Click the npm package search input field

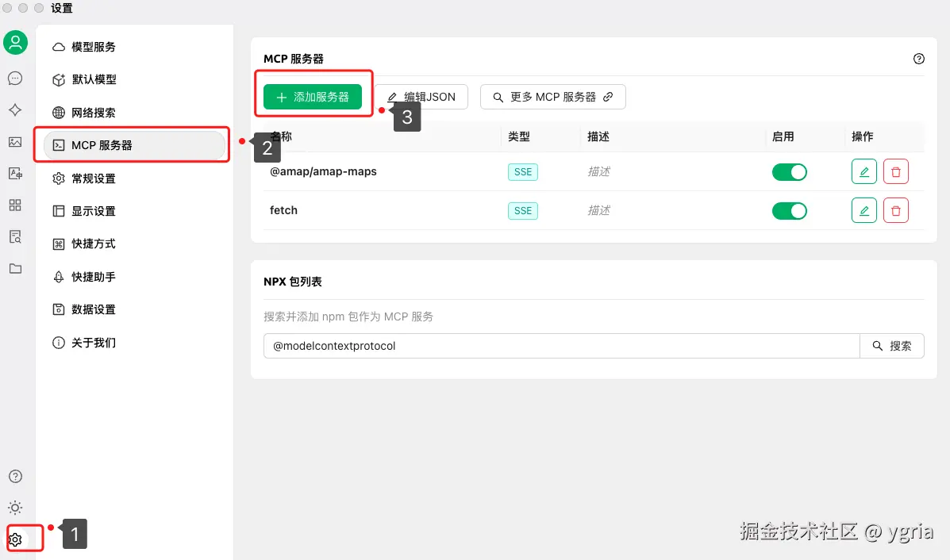[x=561, y=346]
